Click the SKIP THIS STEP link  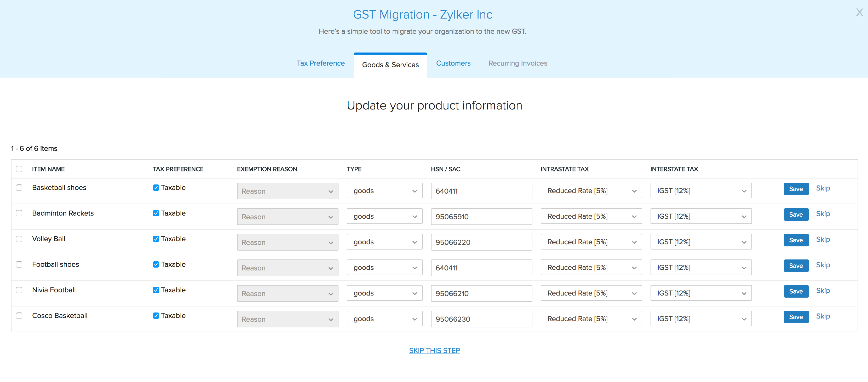coord(434,350)
